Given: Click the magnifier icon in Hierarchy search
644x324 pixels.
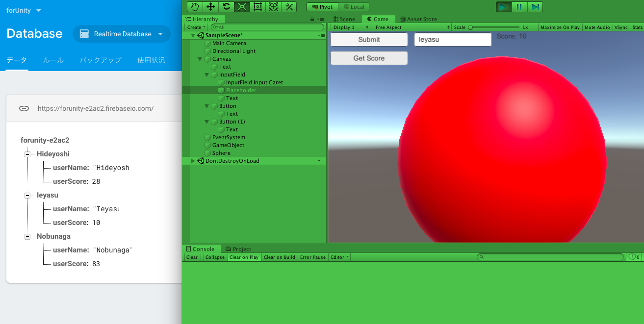Looking at the screenshot, I should click(215, 27).
